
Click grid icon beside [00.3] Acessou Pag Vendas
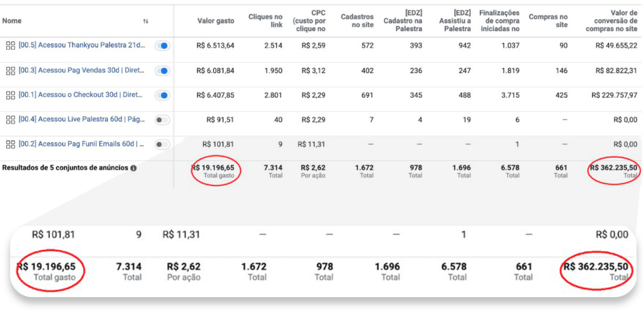pyautogui.click(x=10, y=70)
